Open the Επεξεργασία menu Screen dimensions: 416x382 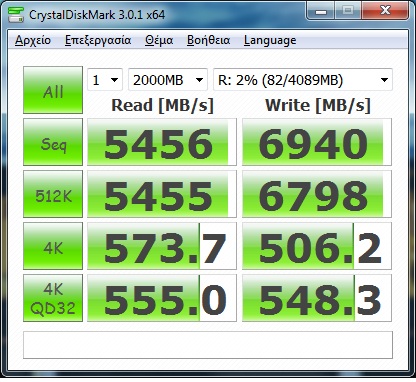coord(98,40)
